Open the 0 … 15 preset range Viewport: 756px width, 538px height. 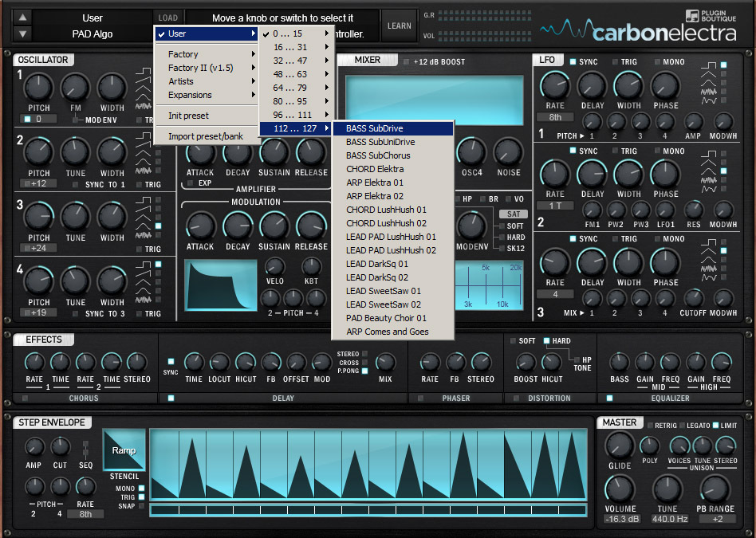click(296, 33)
